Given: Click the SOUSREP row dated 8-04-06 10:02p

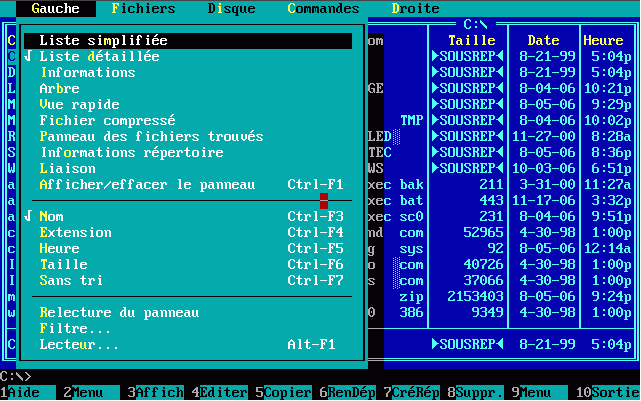Looking at the screenshot, I should coord(500,120).
